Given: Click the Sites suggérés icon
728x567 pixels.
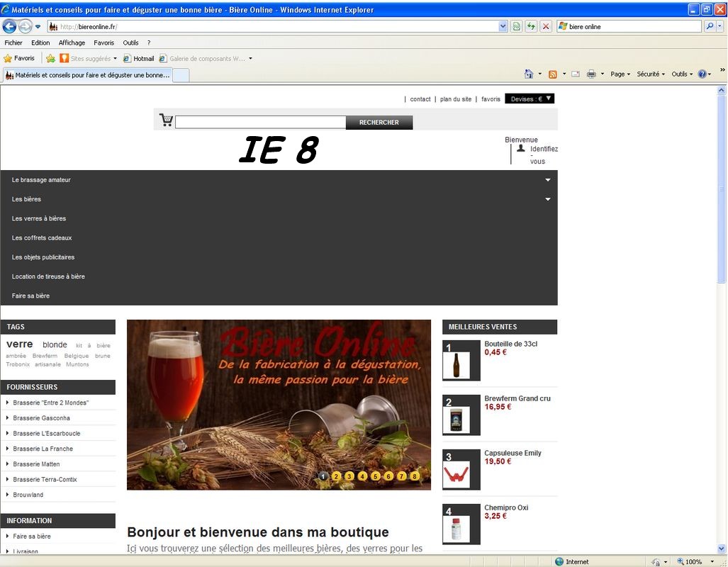Looking at the screenshot, I should [65, 59].
